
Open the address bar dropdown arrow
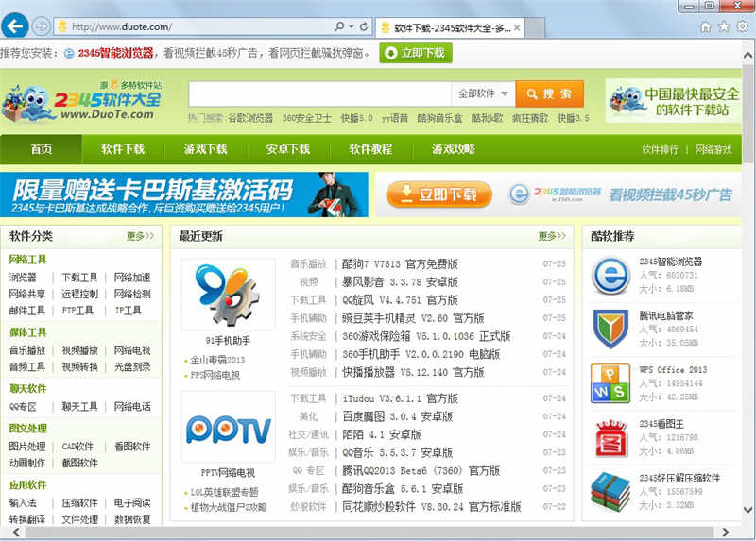coord(352,26)
